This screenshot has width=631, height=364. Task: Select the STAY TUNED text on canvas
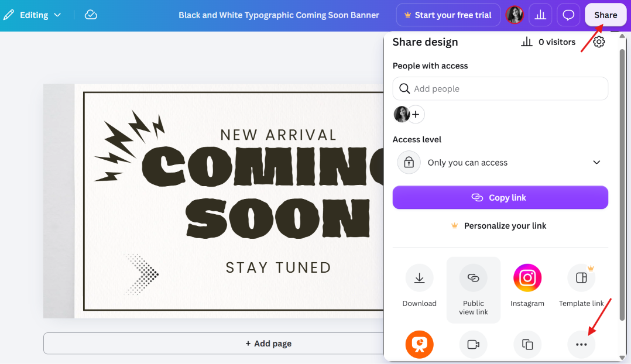pos(278,267)
